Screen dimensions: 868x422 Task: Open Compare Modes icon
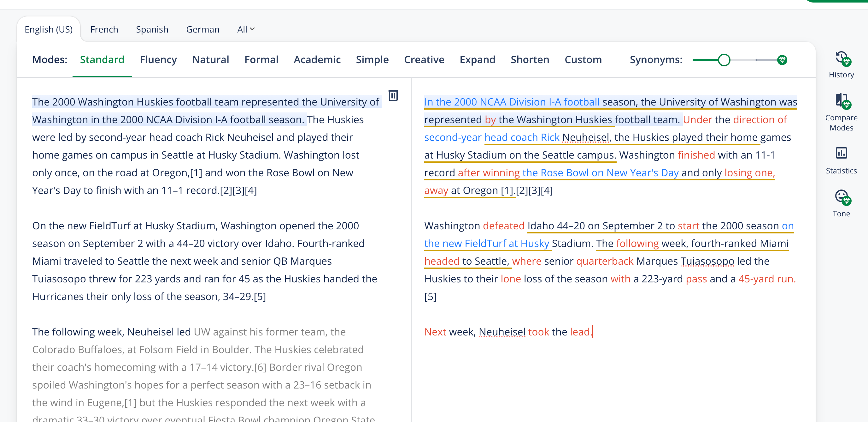point(841,101)
